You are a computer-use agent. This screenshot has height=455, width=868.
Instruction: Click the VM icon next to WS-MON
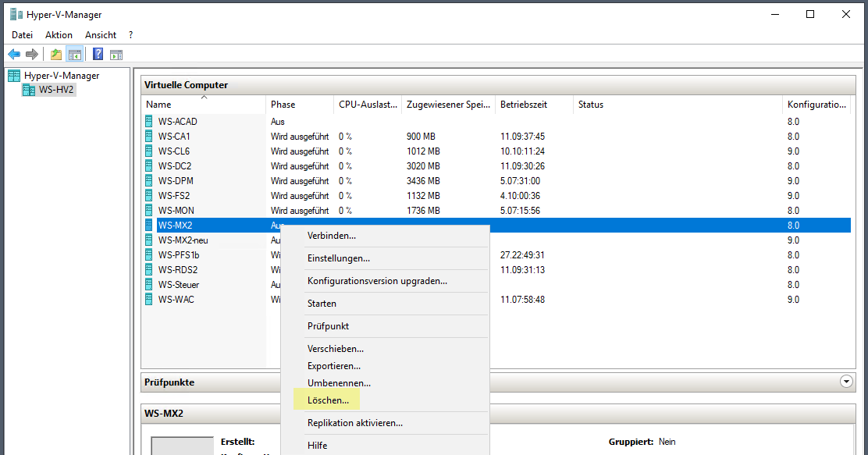point(149,211)
